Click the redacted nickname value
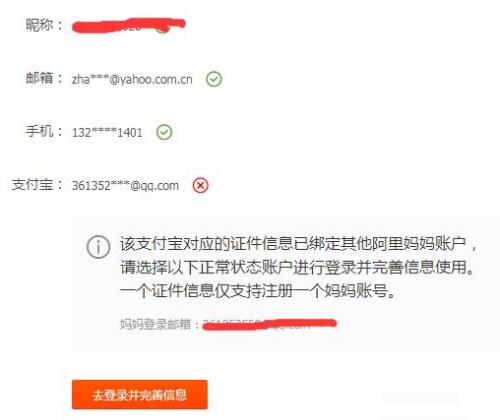Viewport: 500px width, 420px height. (129, 26)
